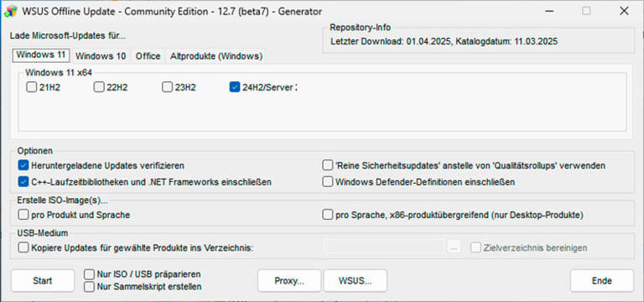Enable Kopiere Updates für gewählte Produkte
This screenshot has width=644, height=302.
pyautogui.click(x=23, y=247)
